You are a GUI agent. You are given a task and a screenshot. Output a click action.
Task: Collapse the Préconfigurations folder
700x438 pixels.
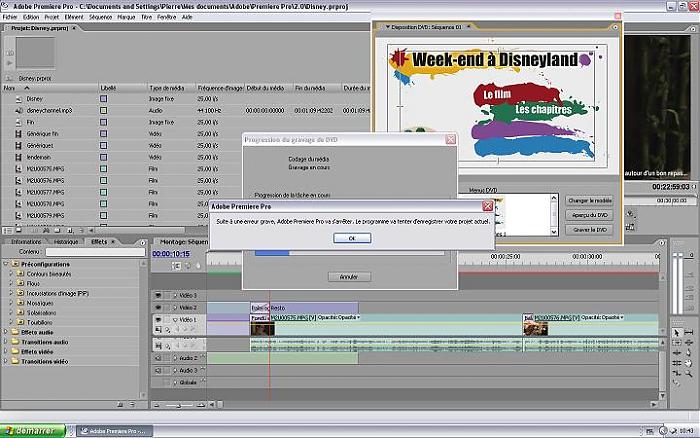point(6,264)
